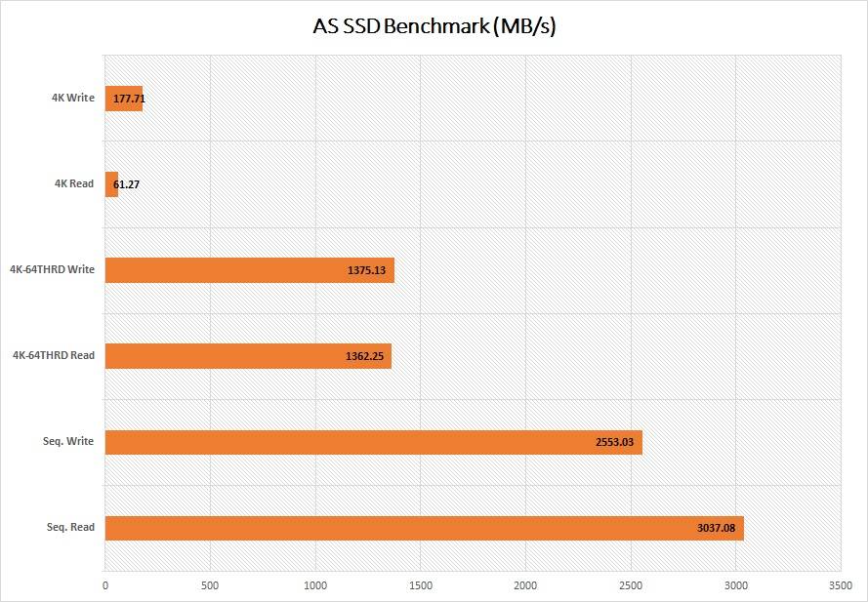
Task: Select the Seq. Read bar
Action: (x=425, y=528)
